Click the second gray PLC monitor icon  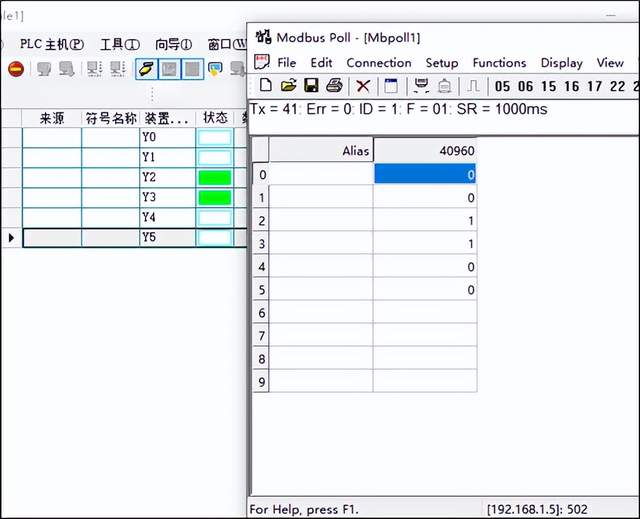point(67,69)
